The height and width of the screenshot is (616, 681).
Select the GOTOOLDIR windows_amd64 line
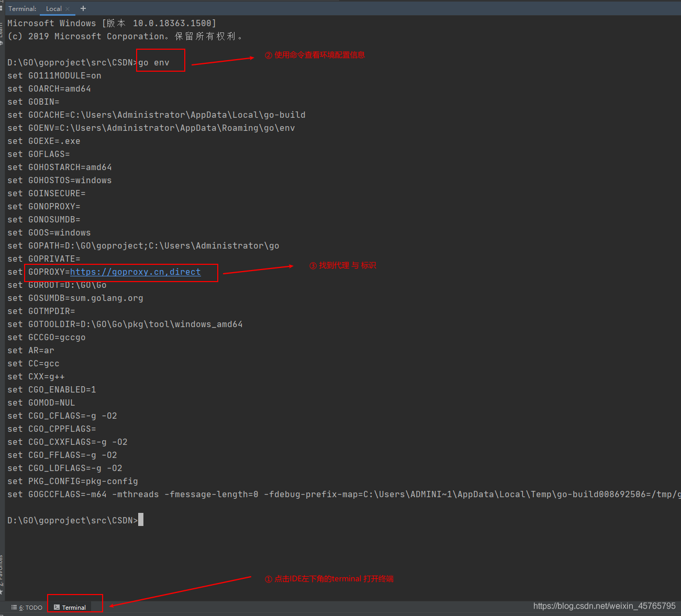125,324
